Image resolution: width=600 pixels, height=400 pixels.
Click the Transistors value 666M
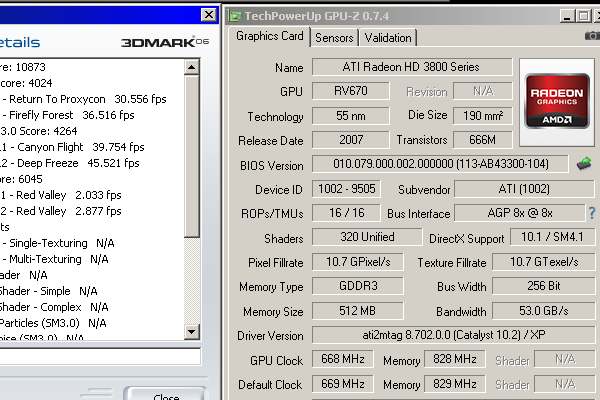483,140
